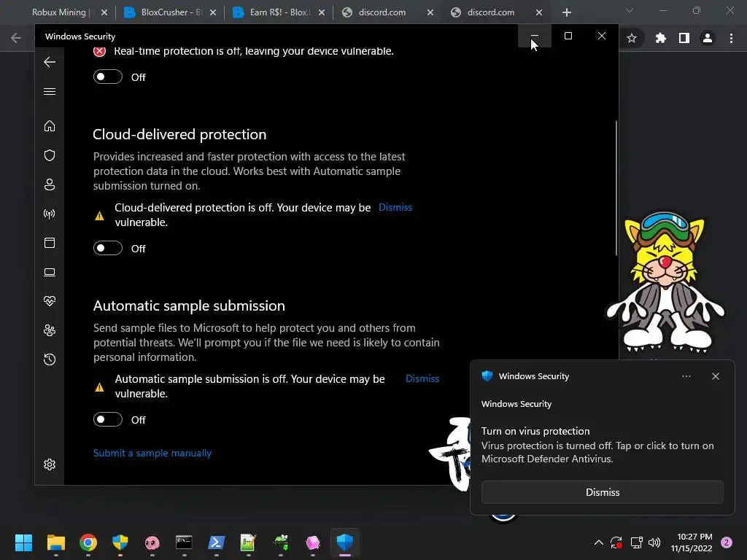Click Cloud-delivered protection heading
Image resolution: width=747 pixels, height=560 pixels.
point(179,134)
